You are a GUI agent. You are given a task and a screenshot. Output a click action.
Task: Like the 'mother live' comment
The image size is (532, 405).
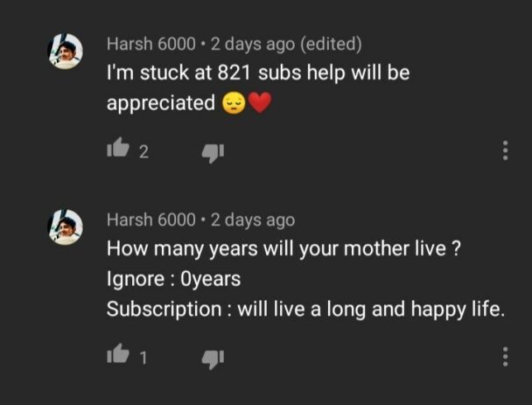point(116,355)
